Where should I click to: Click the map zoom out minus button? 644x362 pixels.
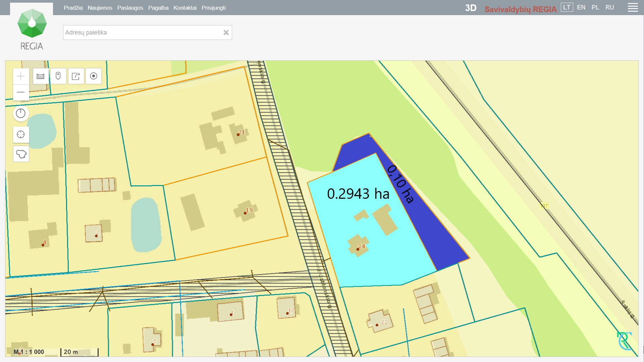21,92
